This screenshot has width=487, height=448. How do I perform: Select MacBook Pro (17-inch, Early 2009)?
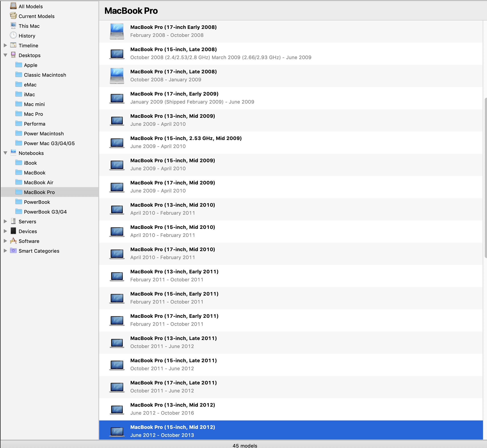pyautogui.click(x=291, y=98)
